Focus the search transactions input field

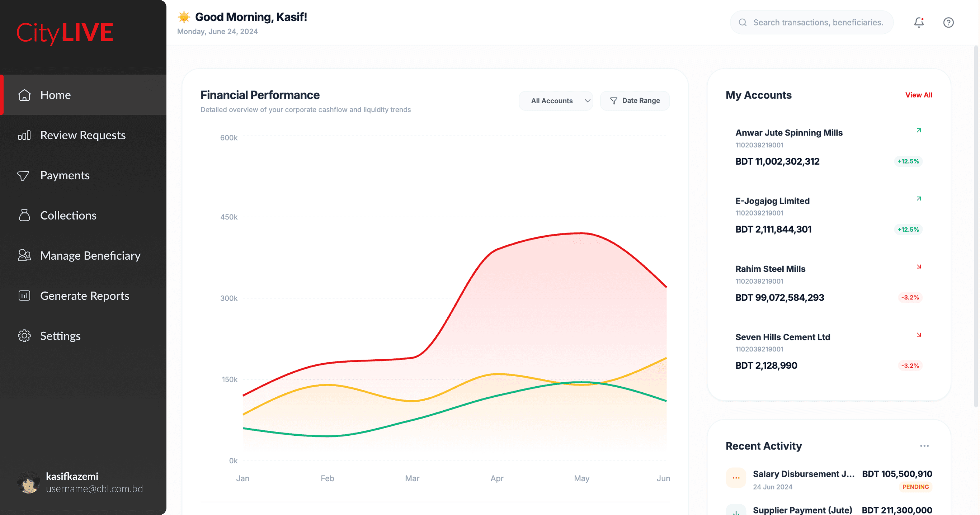click(x=818, y=23)
